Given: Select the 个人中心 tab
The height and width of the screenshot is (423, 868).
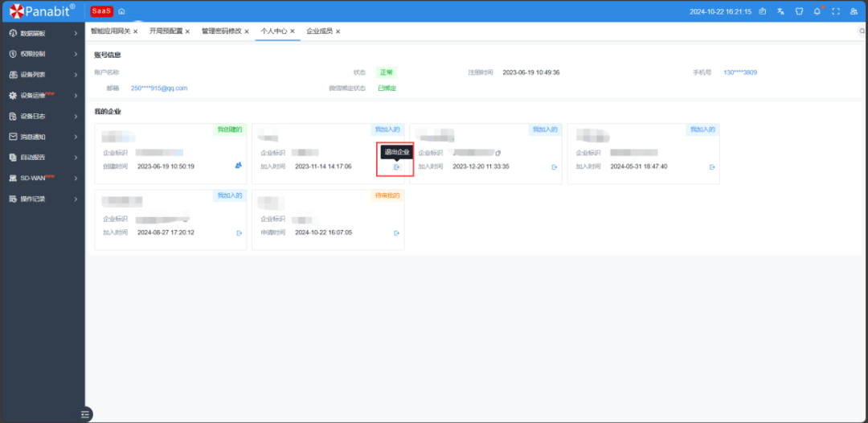Looking at the screenshot, I should 273,31.
